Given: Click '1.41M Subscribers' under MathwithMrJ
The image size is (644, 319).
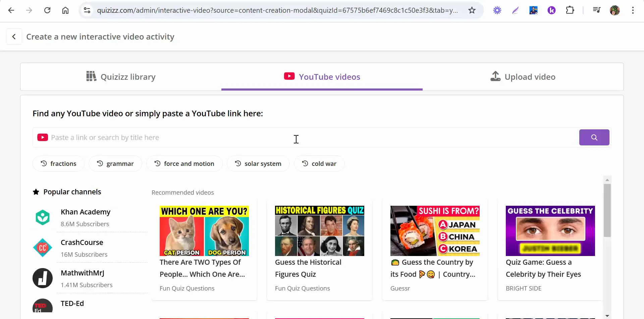Looking at the screenshot, I should [87, 285].
